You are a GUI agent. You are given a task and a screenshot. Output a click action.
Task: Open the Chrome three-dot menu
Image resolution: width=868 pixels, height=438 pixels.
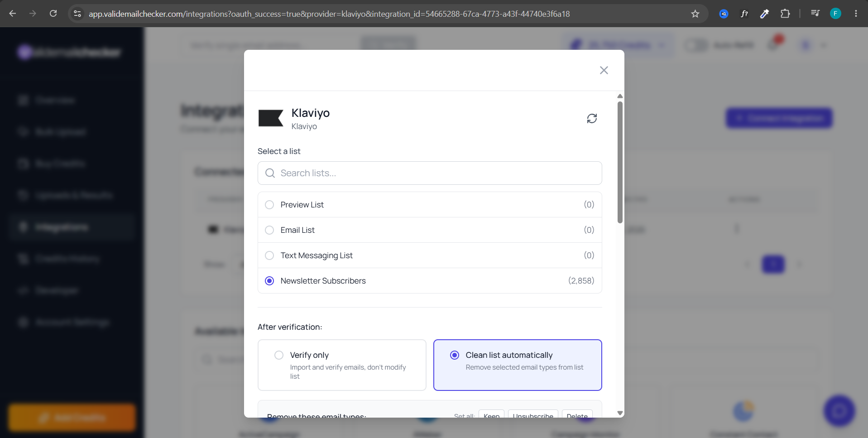tap(856, 14)
